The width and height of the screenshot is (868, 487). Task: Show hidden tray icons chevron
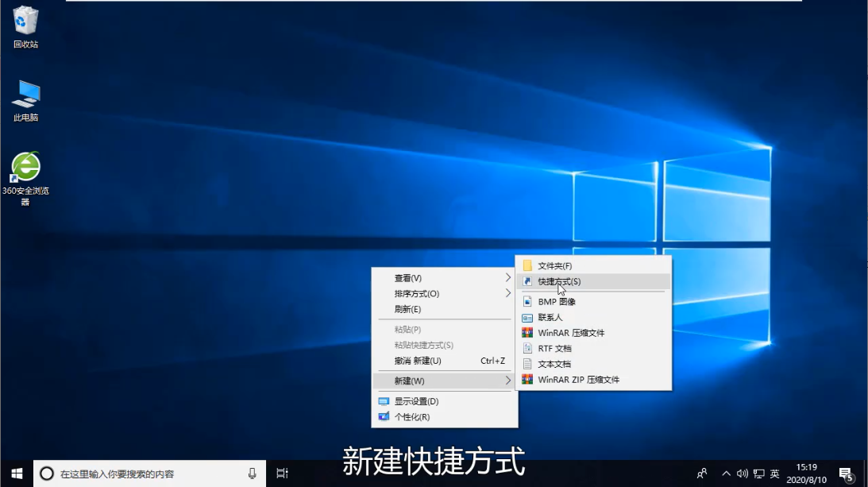click(x=727, y=474)
